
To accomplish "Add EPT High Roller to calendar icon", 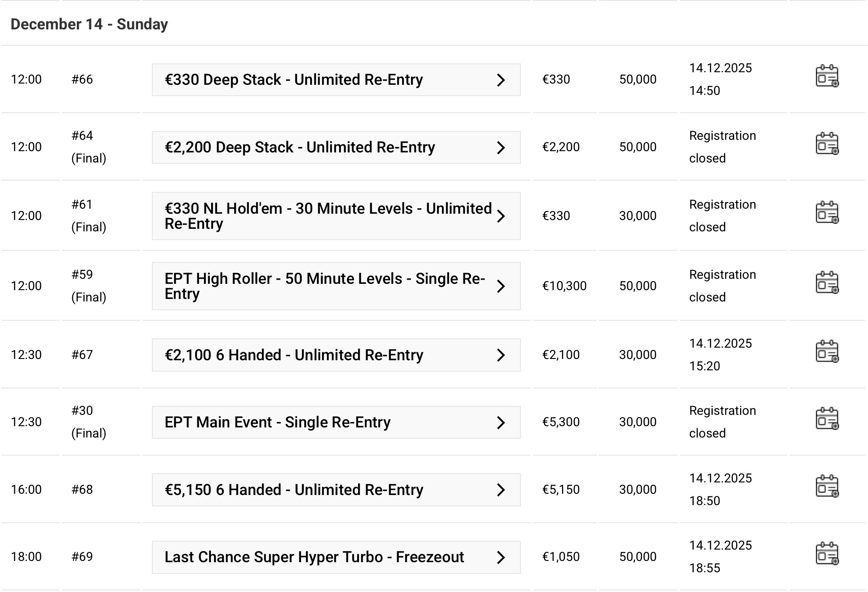I will (826, 283).
